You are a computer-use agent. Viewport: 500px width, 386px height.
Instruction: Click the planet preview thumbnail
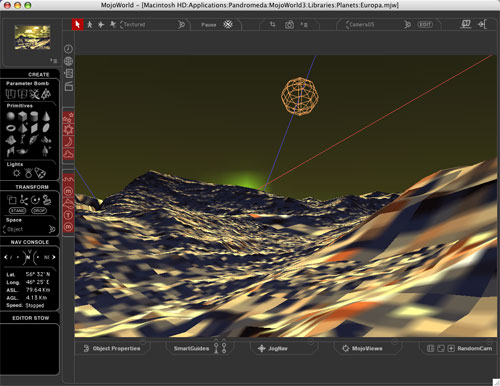click(x=32, y=37)
